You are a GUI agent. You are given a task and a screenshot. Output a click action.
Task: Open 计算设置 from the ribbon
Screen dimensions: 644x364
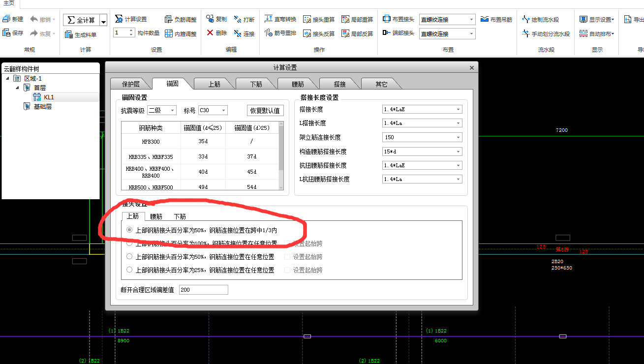[x=131, y=19]
